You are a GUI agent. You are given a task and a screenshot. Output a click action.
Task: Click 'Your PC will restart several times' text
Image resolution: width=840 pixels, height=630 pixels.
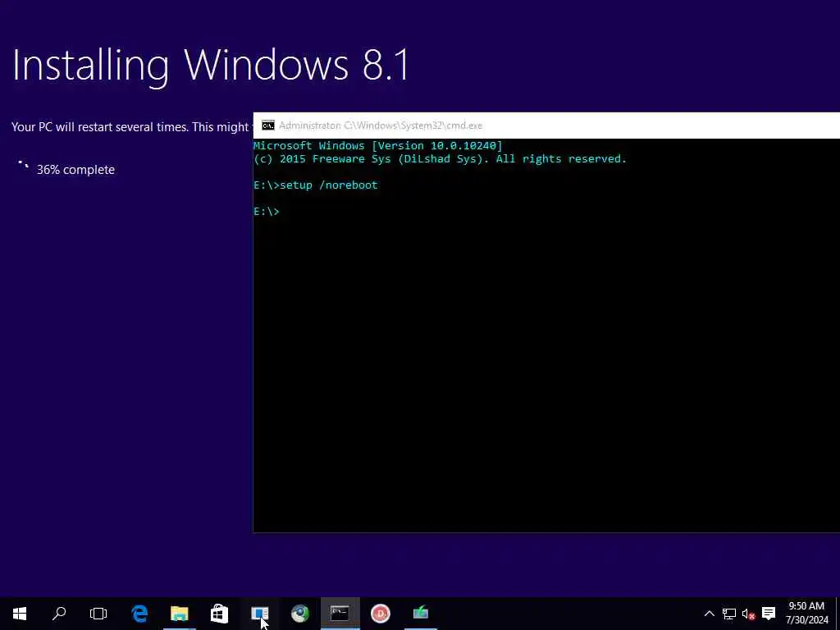(132, 127)
